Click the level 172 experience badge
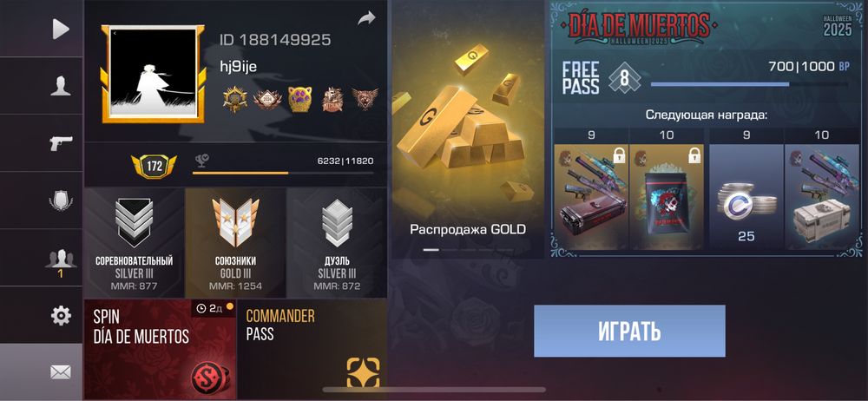Viewport: 868px width, 401px height. click(x=154, y=166)
